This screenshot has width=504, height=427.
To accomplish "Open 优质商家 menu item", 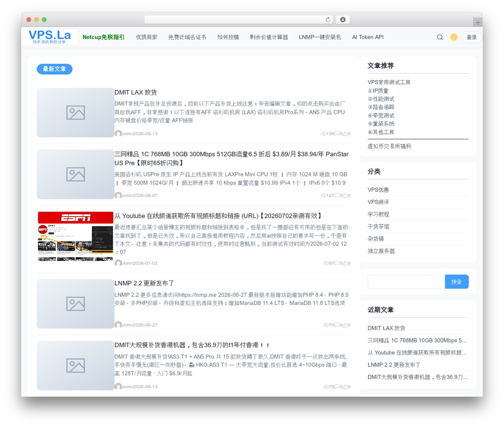I will click(x=146, y=37).
